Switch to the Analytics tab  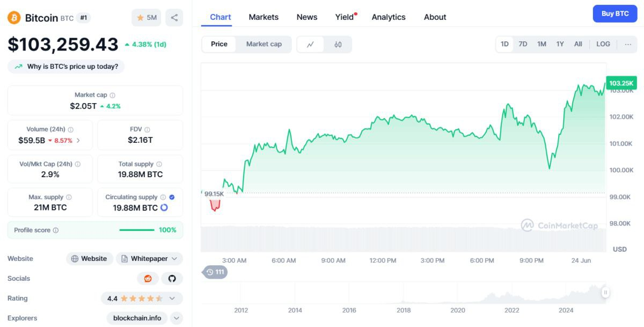pos(389,17)
